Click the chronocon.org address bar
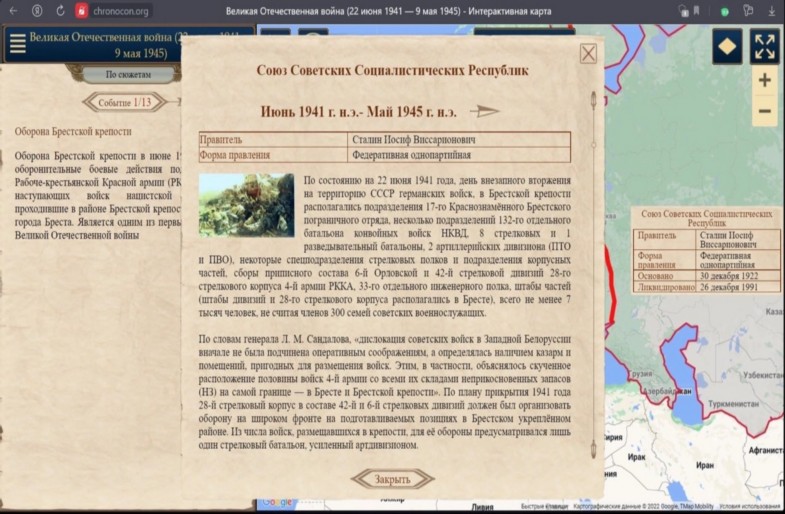 122,10
